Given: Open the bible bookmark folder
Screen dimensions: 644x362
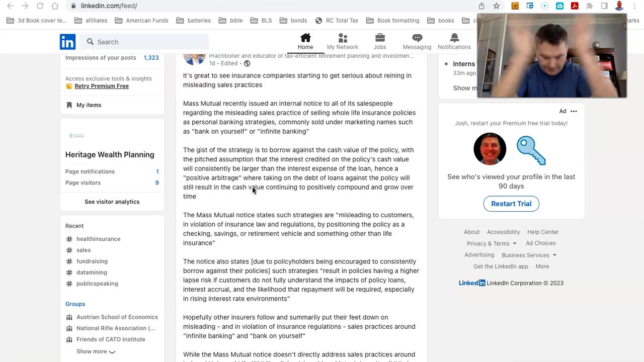Looking at the screenshot, I should [230, 21].
